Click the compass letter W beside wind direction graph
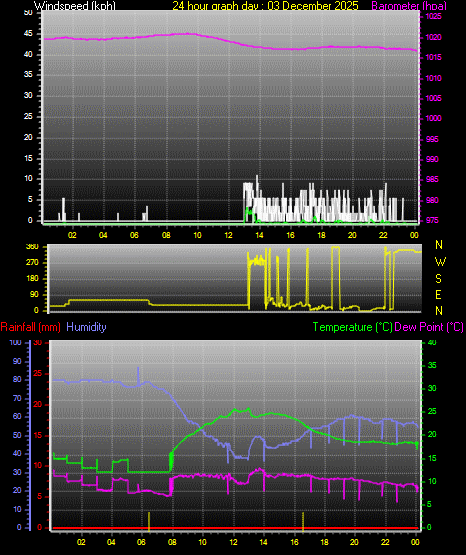 pos(440,262)
